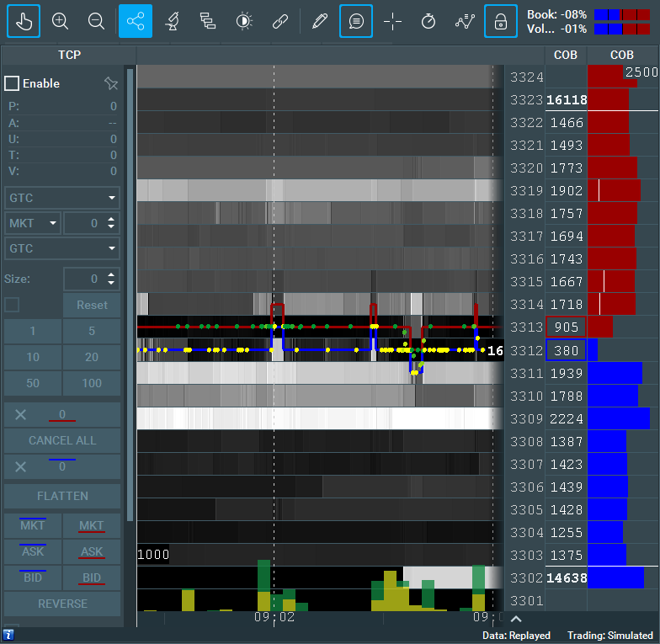Pin the trading control panel
Image resolution: width=660 pixels, height=644 pixels.
pyautogui.click(x=111, y=83)
